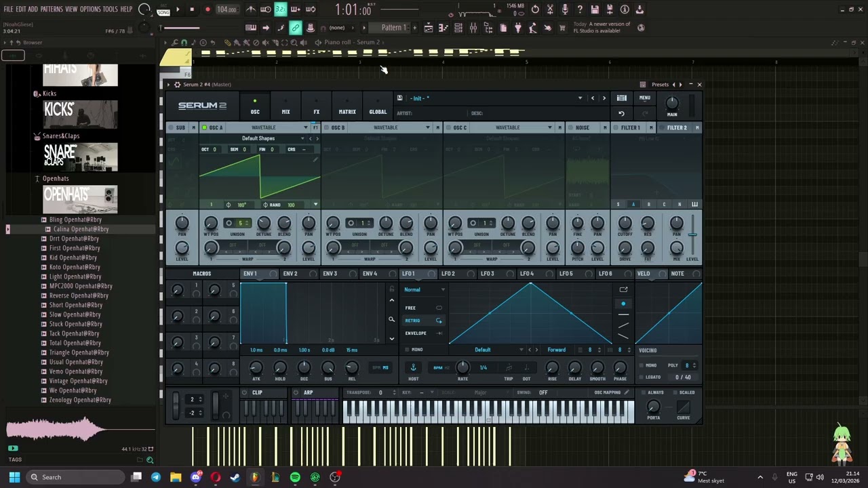Open LFO mode Normal dropdown
The height and width of the screenshot is (488, 868).
[425, 289]
